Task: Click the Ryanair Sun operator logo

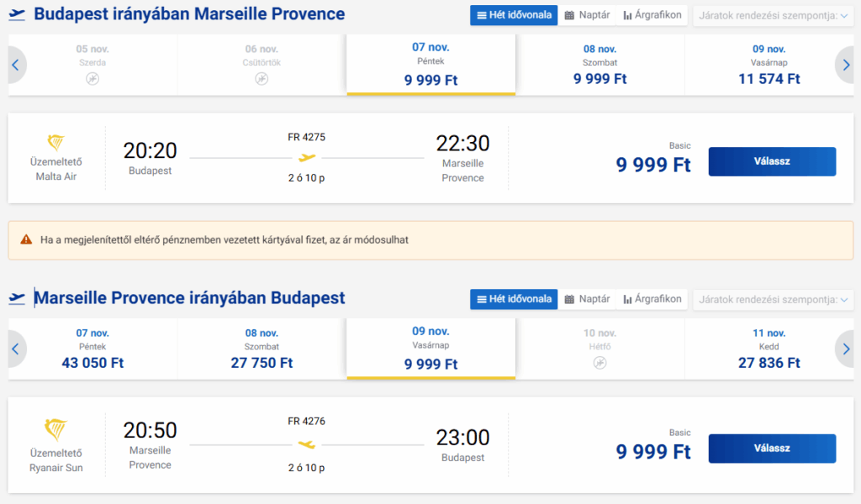Action: [x=56, y=429]
